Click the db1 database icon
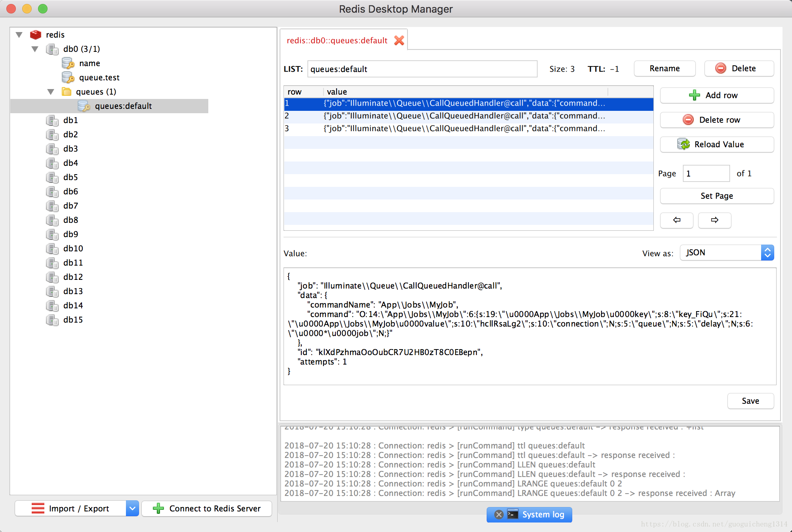Image resolution: width=792 pixels, height=532 pixels. click(x=52, y=120)
